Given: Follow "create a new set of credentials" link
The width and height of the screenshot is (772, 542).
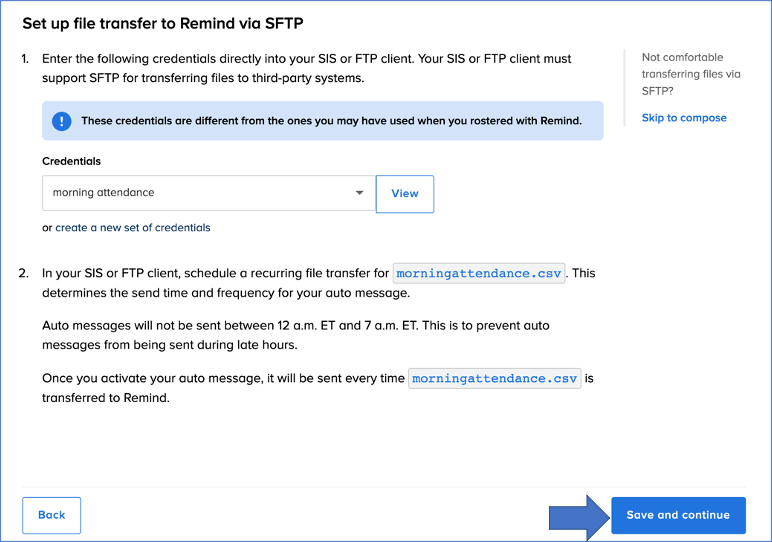Looking at the screenshot, I should (x=133, y=227).
